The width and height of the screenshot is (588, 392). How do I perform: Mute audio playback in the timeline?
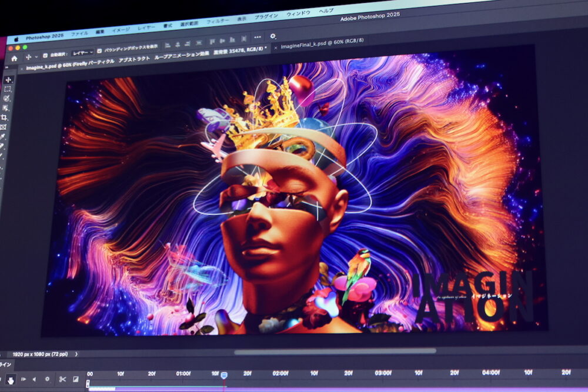pos(34,379)
